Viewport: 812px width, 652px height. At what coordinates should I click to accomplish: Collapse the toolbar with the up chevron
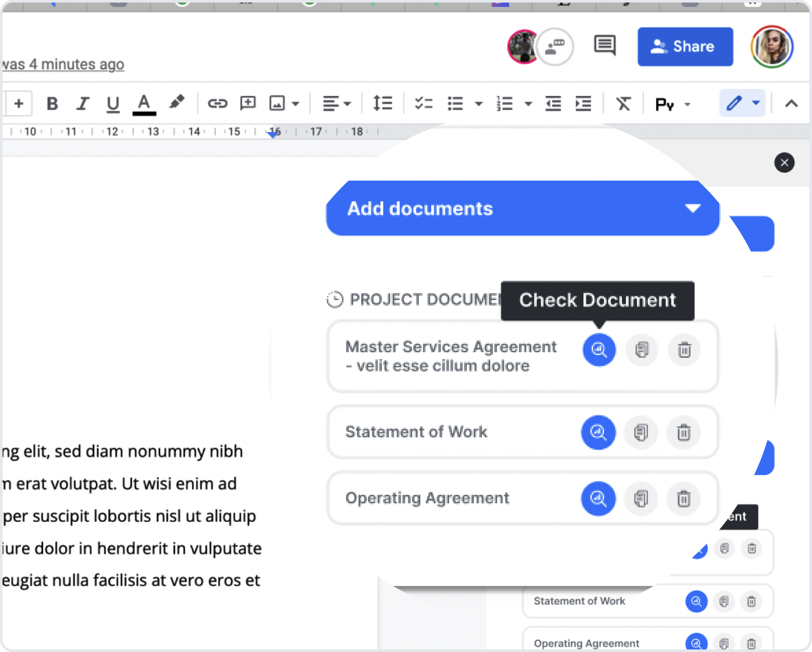click(791, 104)
